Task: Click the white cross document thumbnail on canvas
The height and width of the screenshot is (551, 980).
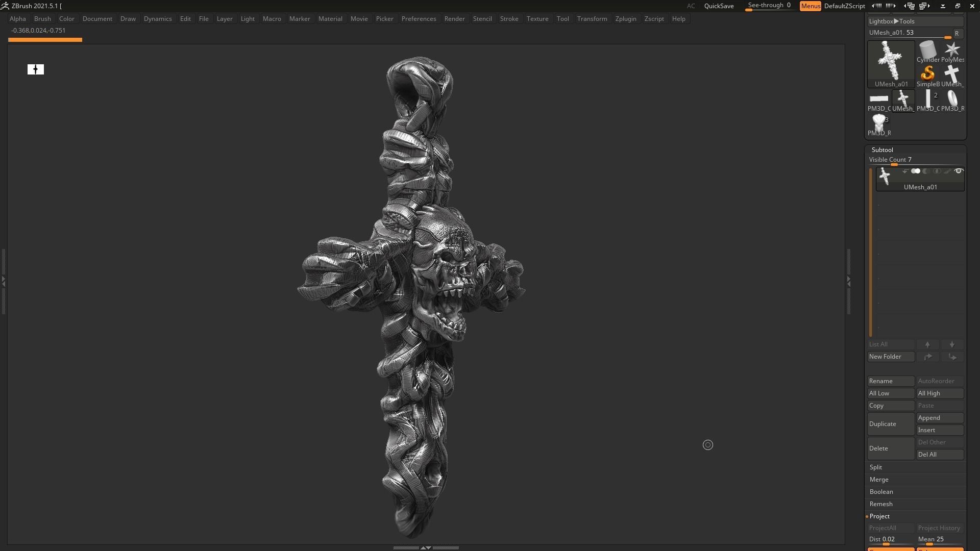Action: tap(36, 69)
